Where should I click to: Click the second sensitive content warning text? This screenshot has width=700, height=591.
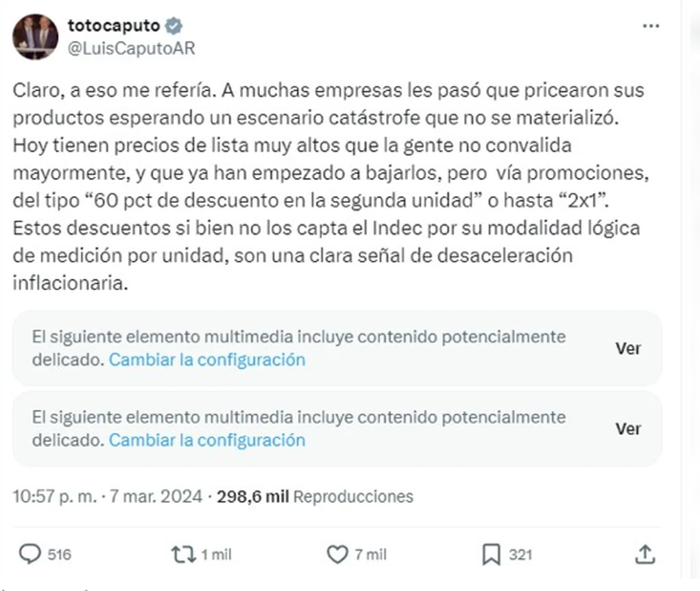click(x=298, y=418)
